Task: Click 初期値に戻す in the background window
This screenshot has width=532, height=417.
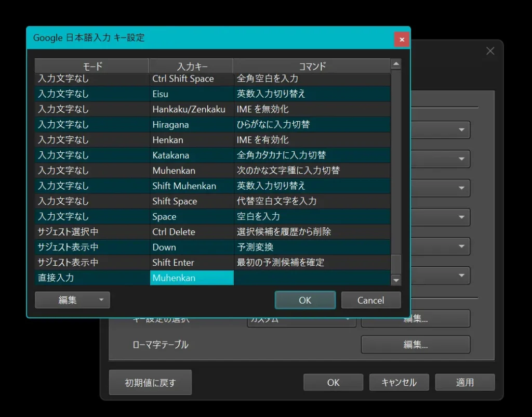Action: 150,383
